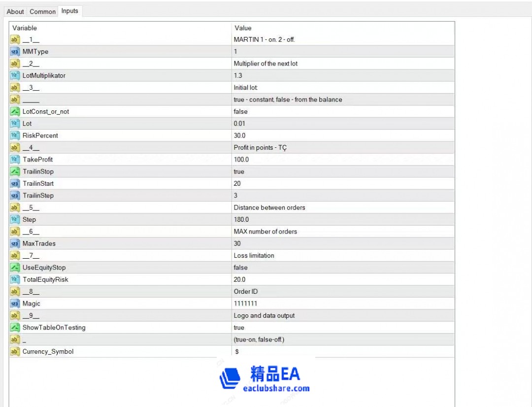This screenshot has width=532, height=407.
Task: Click the integer icon beside Magic
Action: tap(15, 304)
